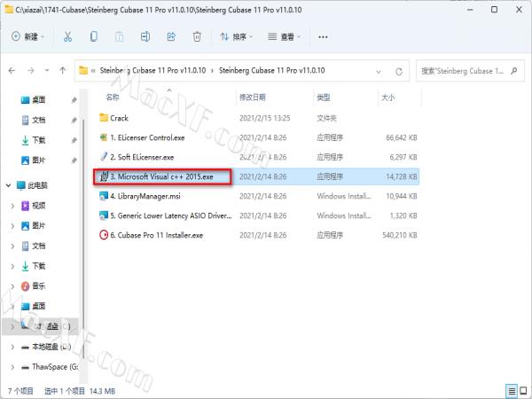Image resolution: width=532 pixels, height=399 pixels.
Task: Select the ELicenser Control.exe file icon
Action: [x=104, y=137]
